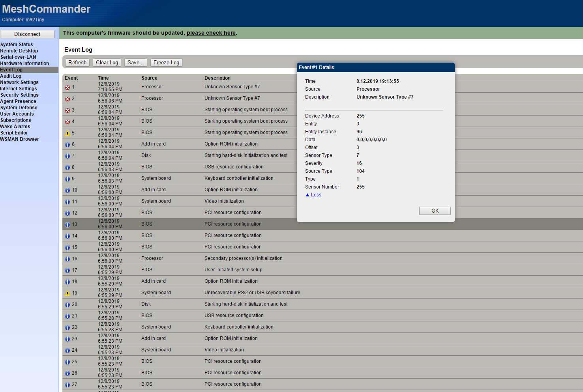Click the info icon for event 14
The image size is (583, 392).
pos(67,236)
